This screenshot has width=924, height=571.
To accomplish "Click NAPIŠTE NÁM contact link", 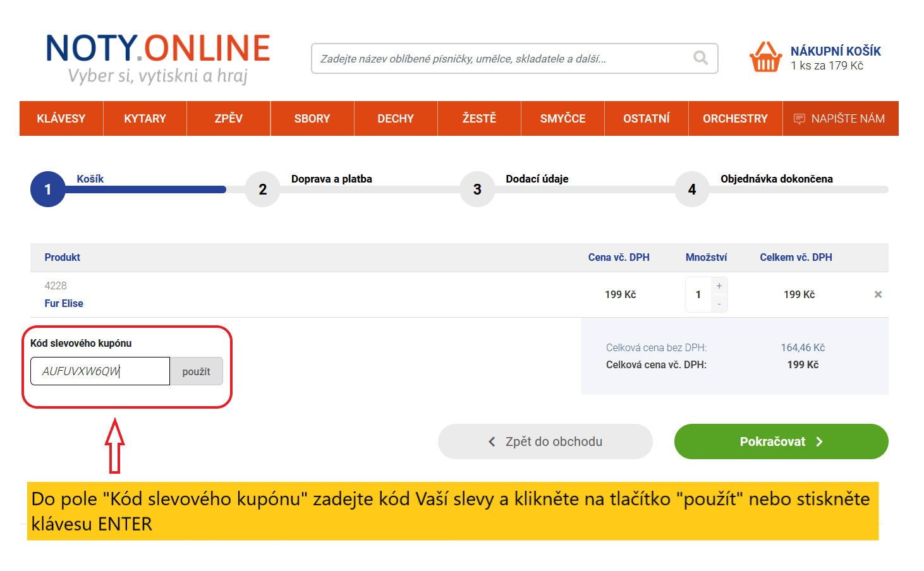I will (841, 119).
